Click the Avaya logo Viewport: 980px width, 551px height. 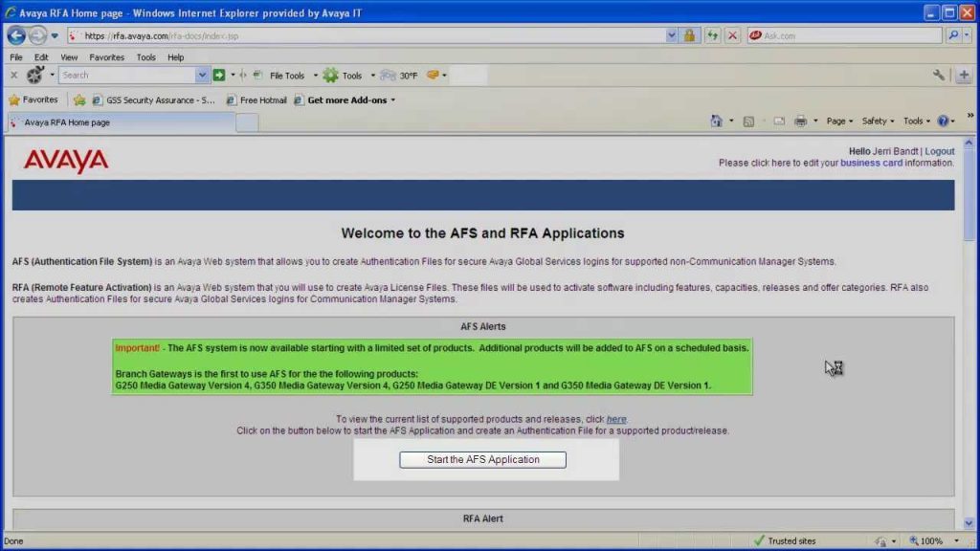pyautogui.click(x=66, y=161)
